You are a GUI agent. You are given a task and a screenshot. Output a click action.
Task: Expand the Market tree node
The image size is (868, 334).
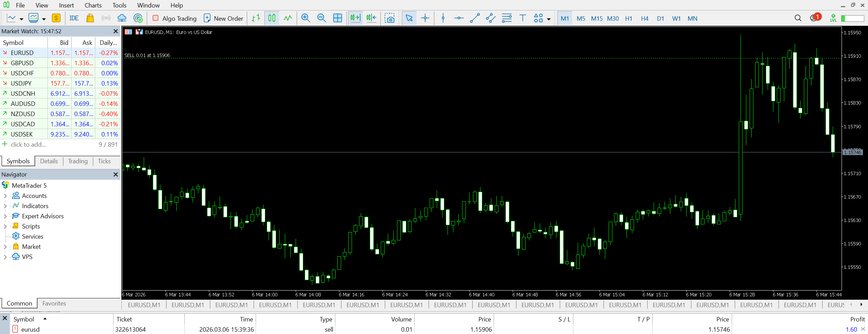[x=5, y=247]
